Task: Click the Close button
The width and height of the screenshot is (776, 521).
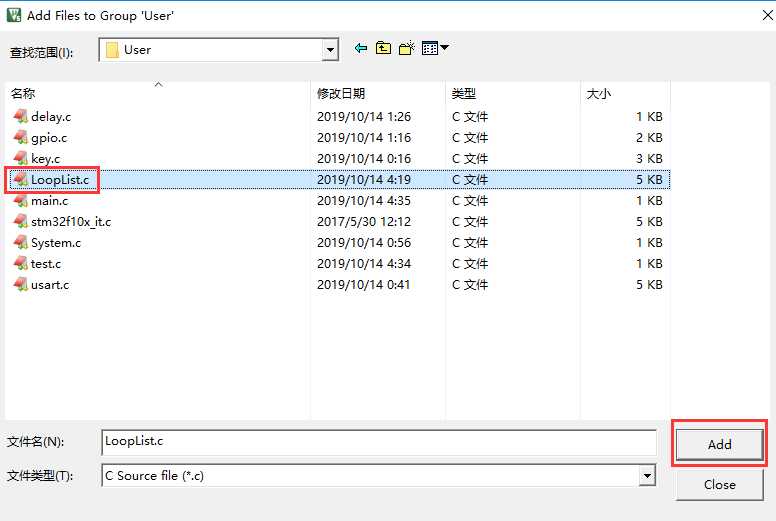Action: click(719, 484)
